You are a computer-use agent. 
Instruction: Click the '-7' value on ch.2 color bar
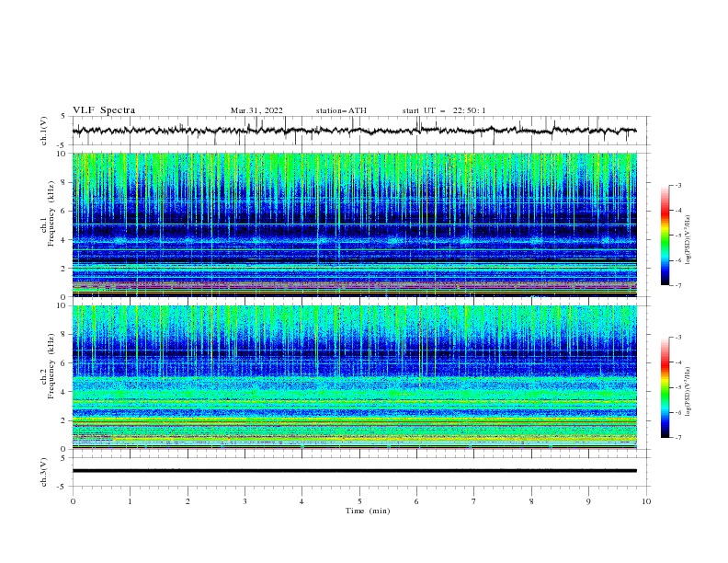[677, 438]
